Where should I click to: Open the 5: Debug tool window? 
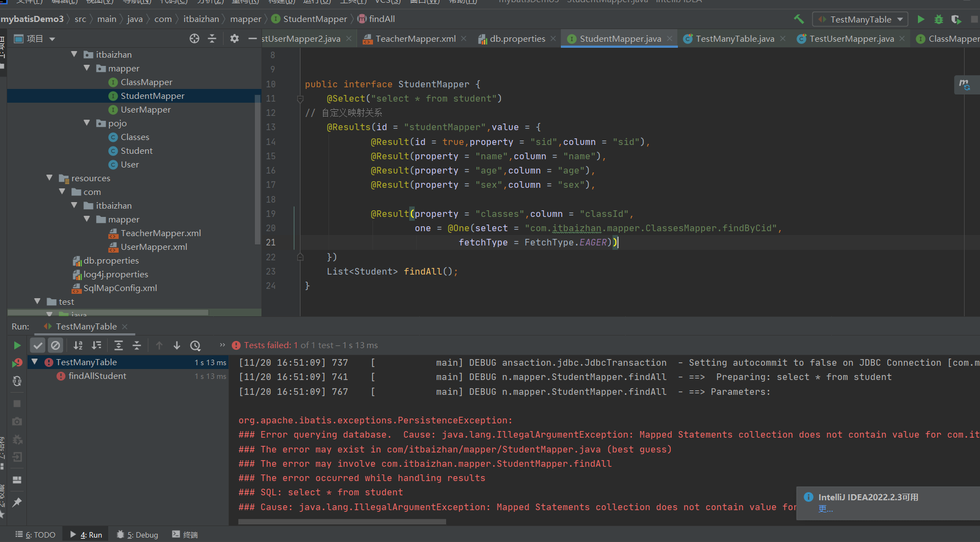pos(137,534)
